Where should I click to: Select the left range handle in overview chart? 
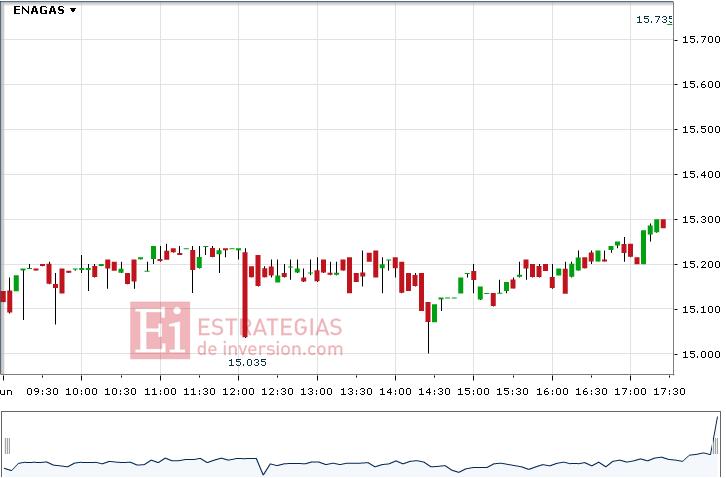point(7,446)
